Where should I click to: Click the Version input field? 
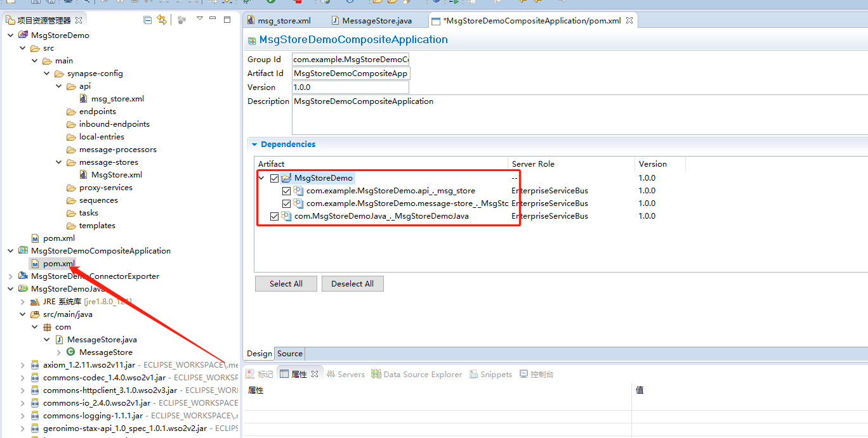351,87
